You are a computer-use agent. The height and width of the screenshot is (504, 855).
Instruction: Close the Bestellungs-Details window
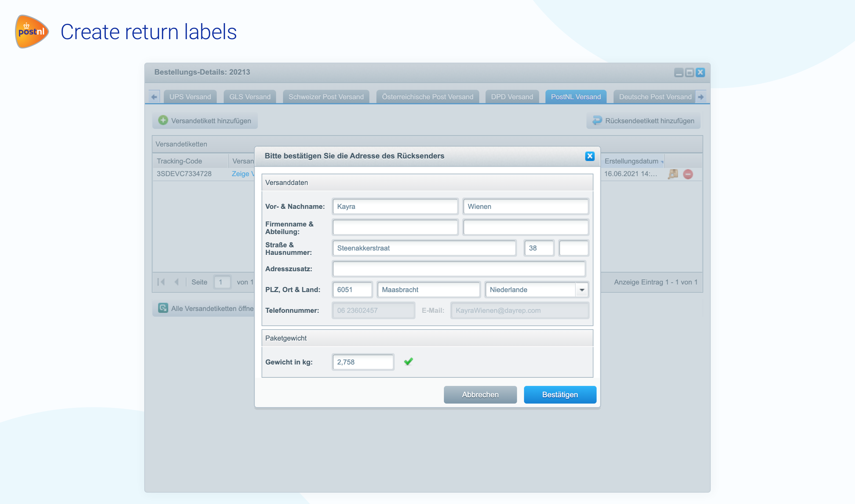pyautogui.click(x=700, y=73)
